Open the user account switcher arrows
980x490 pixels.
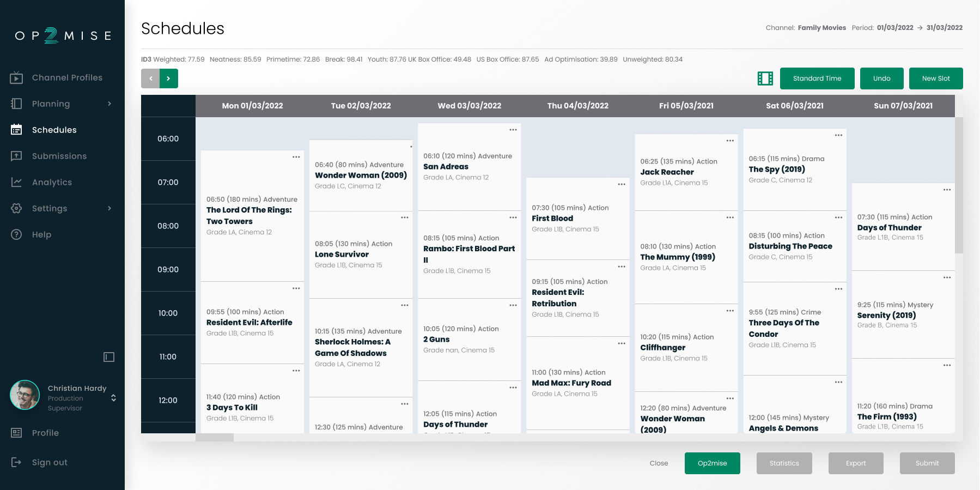[x=113, y=398]
